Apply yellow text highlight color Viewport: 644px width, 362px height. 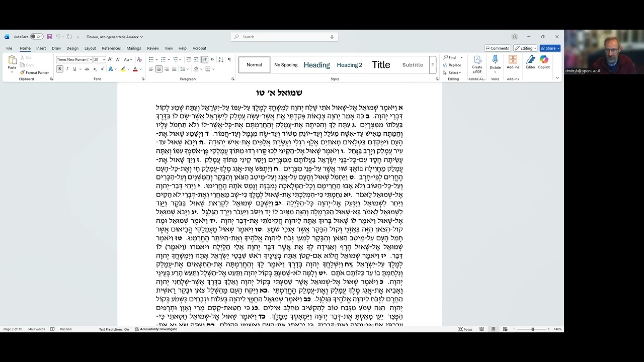[123, 69]
